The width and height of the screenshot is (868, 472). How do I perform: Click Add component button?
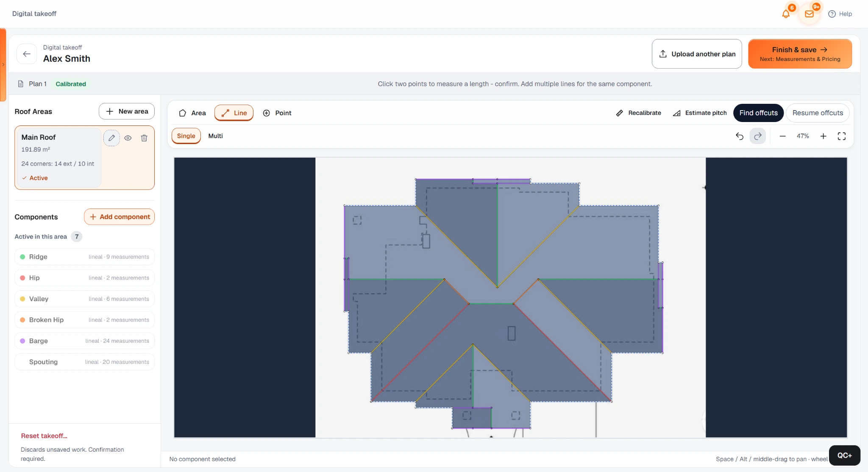tap(119, 217)
